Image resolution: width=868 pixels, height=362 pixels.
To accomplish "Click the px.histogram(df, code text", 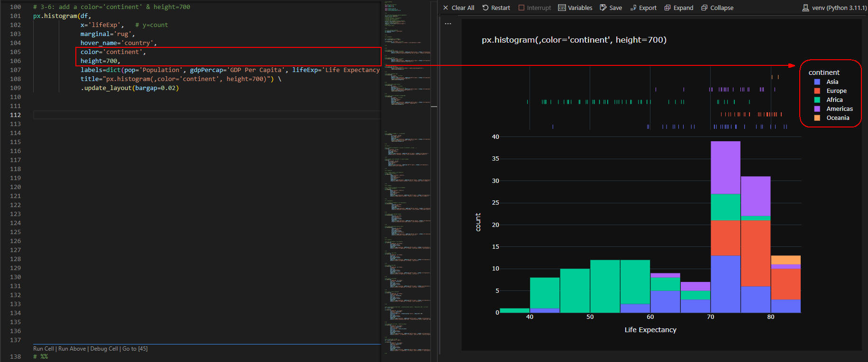I will [x=62, y=16].
